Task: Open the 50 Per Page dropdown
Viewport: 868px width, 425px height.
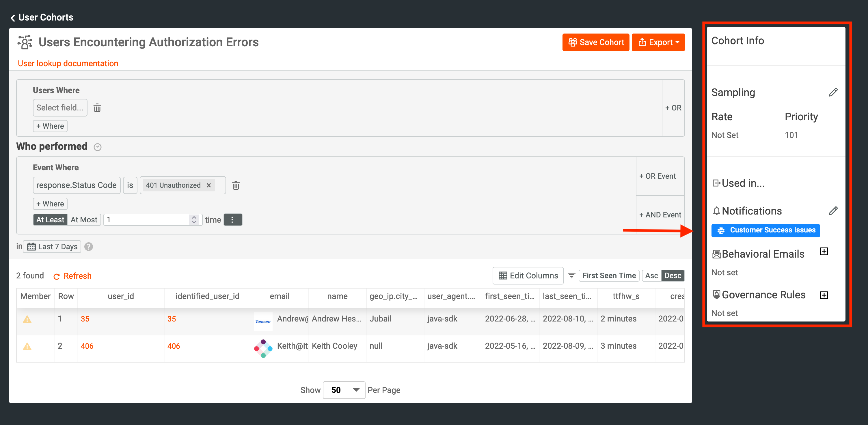Action: 344,390
